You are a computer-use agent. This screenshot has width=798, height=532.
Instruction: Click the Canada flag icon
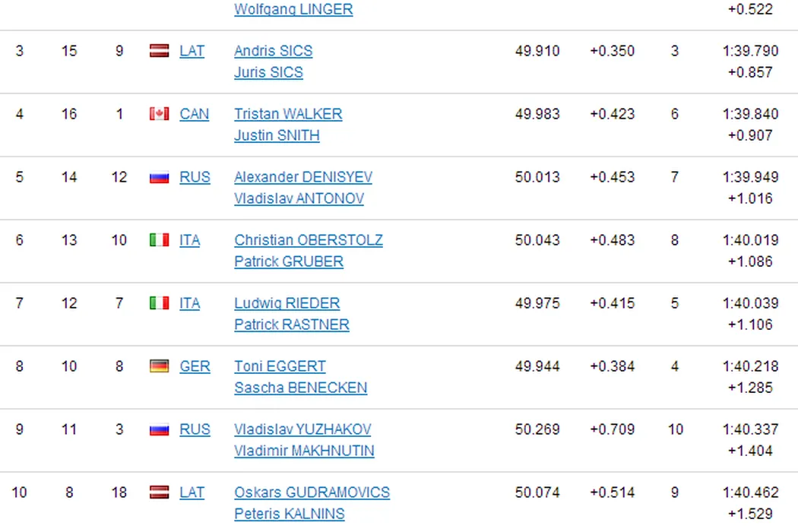pos(159,114)
